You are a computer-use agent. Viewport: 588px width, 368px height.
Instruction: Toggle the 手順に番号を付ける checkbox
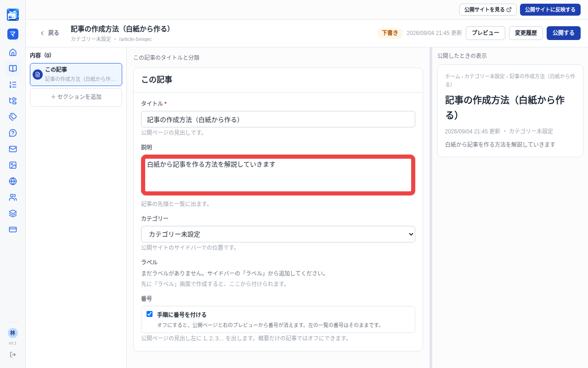150,314
